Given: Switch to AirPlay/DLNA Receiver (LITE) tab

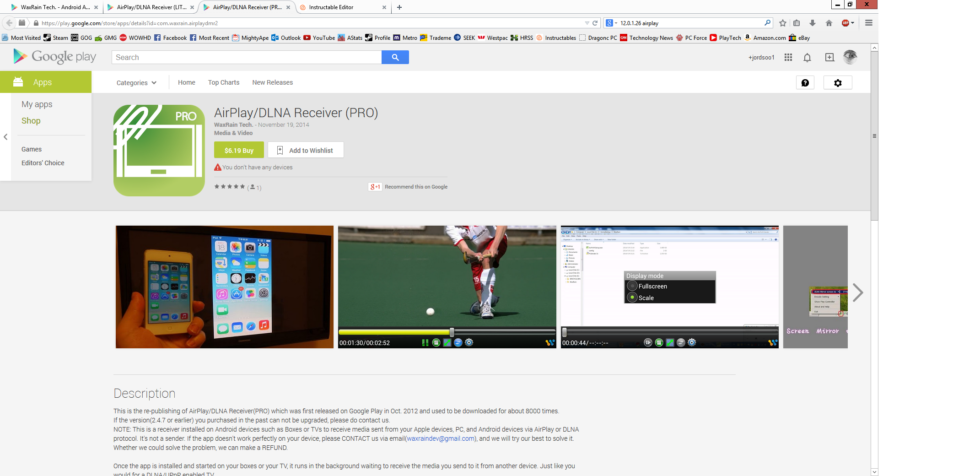Looking at the screenshot, I should 151,7.
